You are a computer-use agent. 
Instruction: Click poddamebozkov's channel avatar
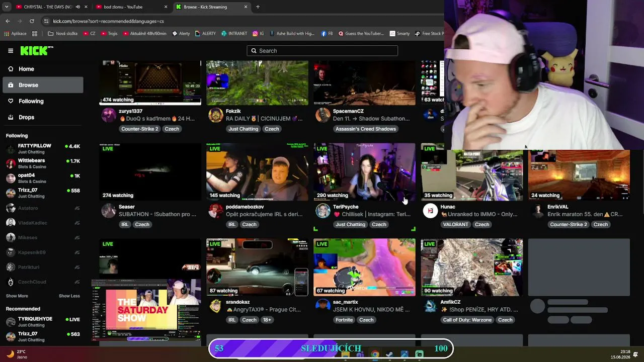click(x=215, y=211)
